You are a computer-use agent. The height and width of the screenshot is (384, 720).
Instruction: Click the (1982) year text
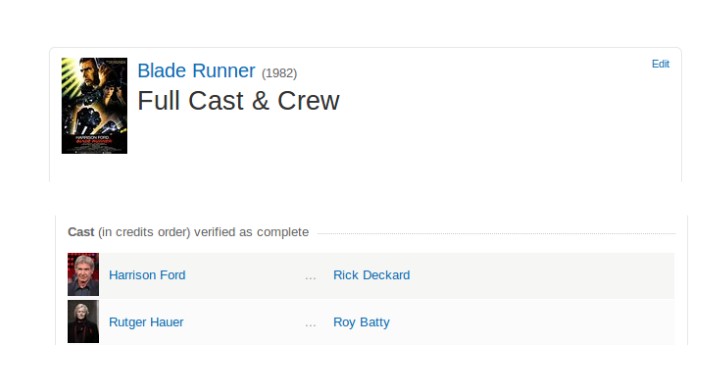click(x=279, y=73)
